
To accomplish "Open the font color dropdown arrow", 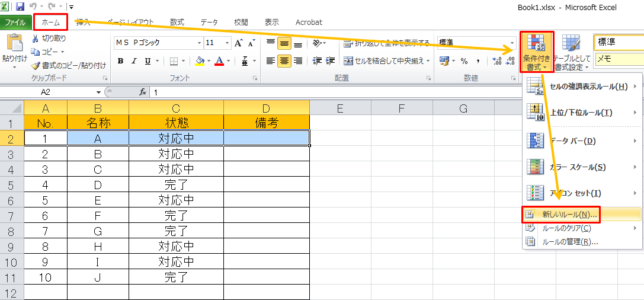I will click(228, 61).
